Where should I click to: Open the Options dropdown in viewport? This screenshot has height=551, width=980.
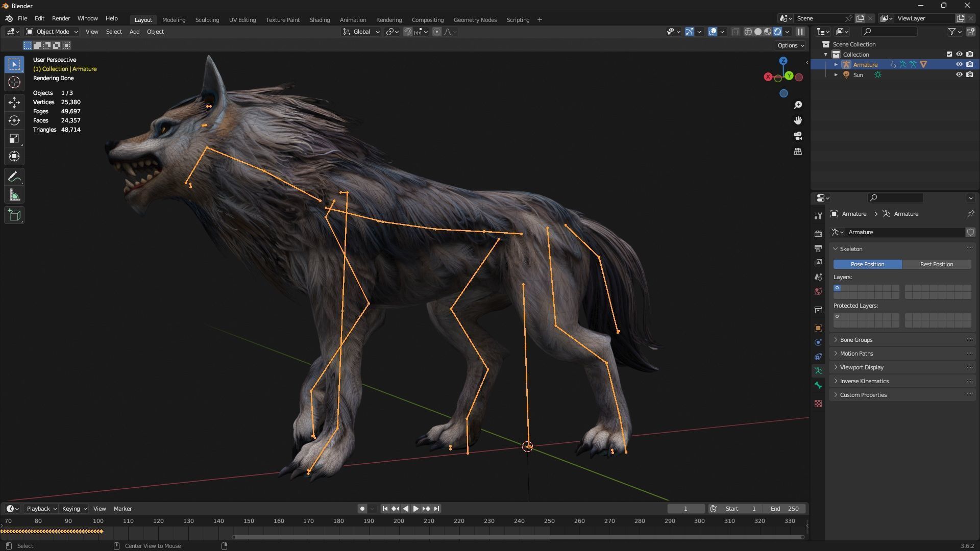point(790,45)
